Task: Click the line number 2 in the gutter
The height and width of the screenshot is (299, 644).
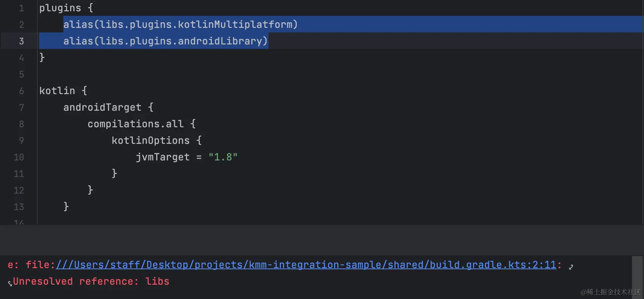Action: tap(21, 24)
